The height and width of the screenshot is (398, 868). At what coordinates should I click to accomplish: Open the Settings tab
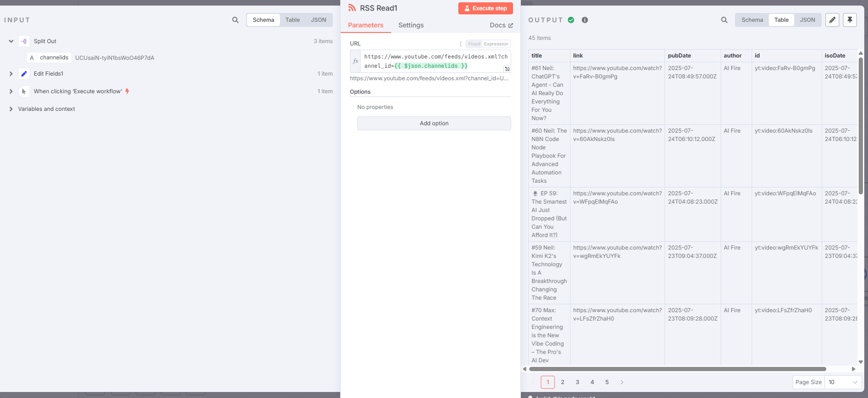(411, 25)
